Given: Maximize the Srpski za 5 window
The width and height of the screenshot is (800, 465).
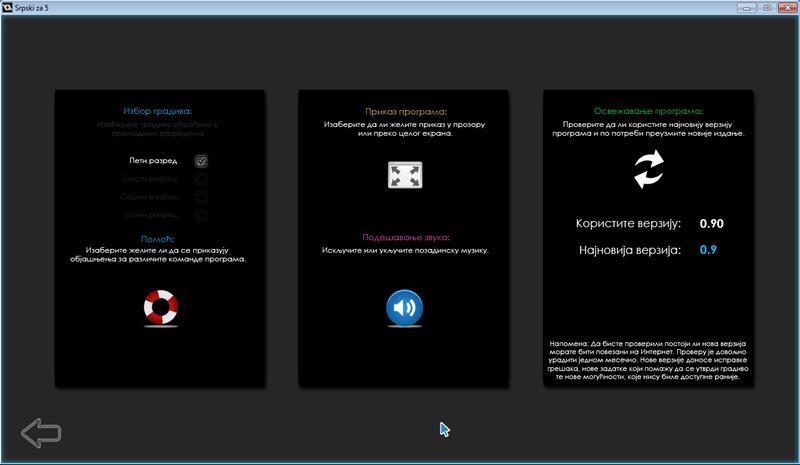Looking at the screenshot, I should coord(767,8).
